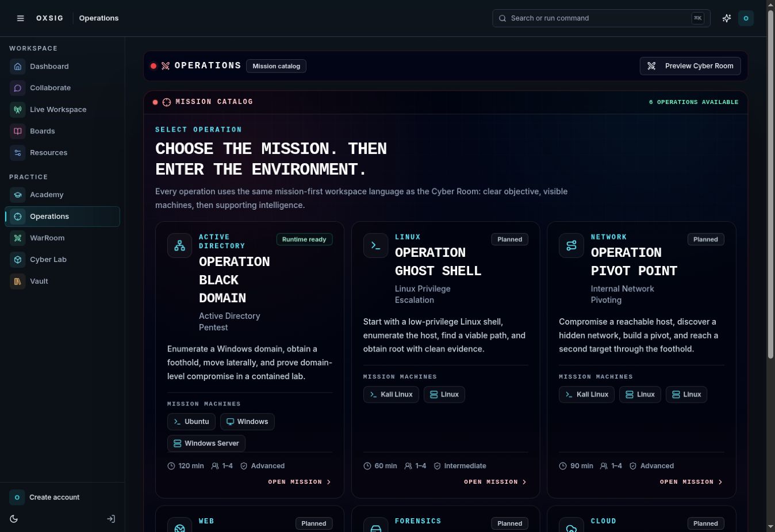Click the OXSIG logo text

(50, 18)
